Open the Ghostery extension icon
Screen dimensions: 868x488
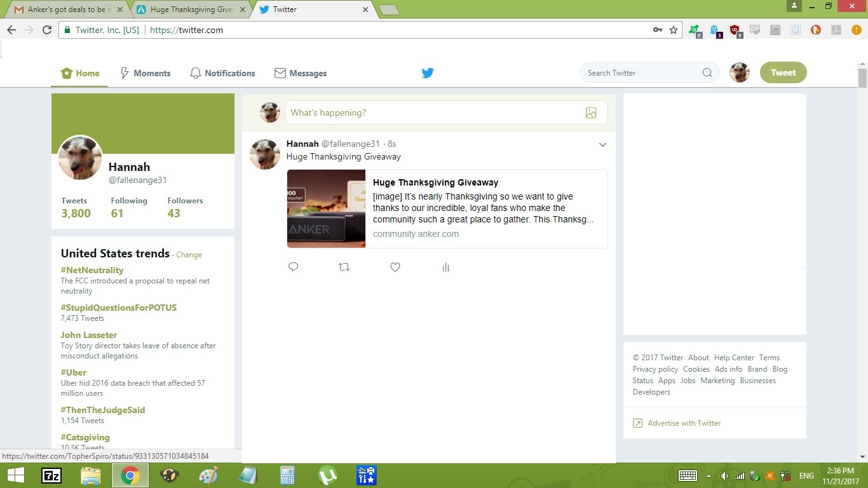pyautogui.click(x=715, y=30)
